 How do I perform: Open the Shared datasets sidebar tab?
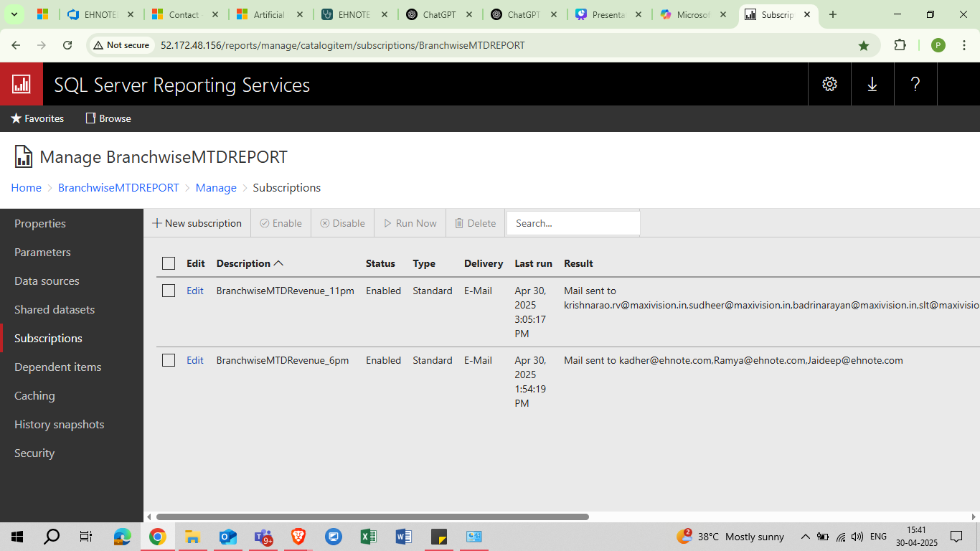[x=72, y=309]
